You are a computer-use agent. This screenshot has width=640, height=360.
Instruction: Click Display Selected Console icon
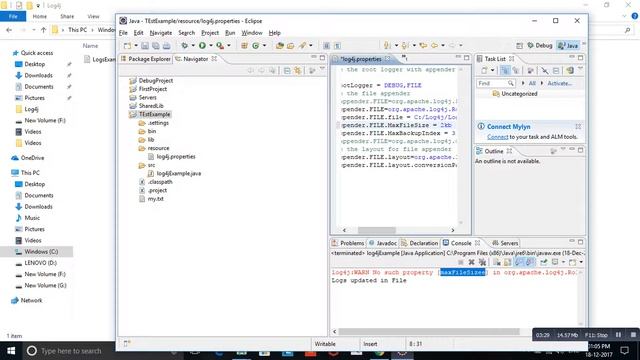point(555,262)
